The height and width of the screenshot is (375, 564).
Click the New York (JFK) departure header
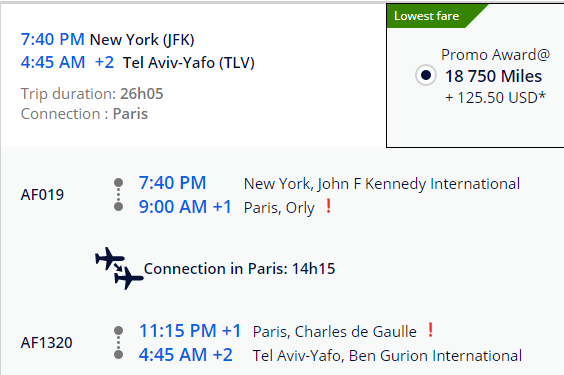click(x=142, y=40)
